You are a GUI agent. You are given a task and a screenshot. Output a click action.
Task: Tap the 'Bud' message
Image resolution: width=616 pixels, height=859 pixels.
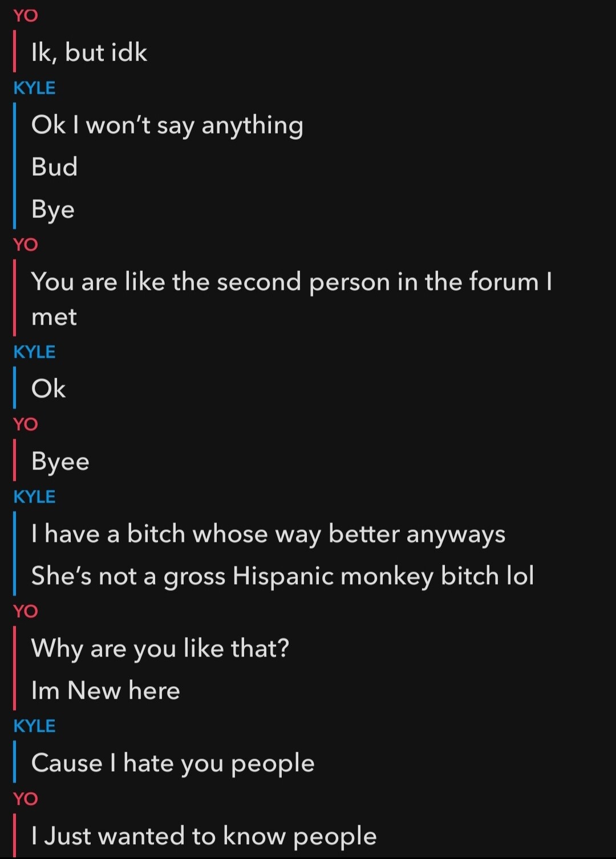(54, 167)
